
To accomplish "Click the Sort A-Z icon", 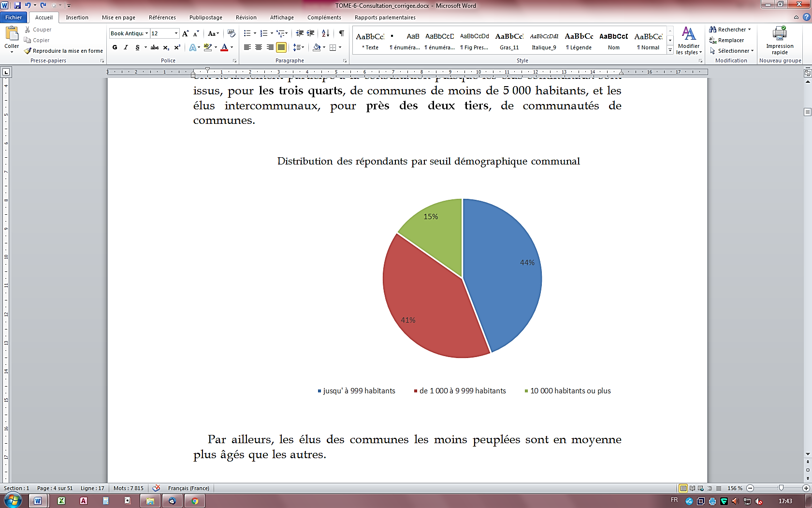I will point(325,33).
